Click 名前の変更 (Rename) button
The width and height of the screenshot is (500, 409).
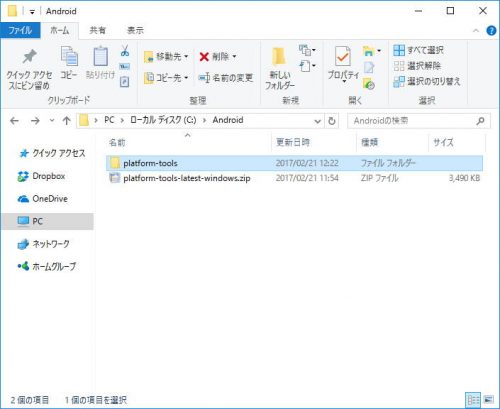click(226, 78)
